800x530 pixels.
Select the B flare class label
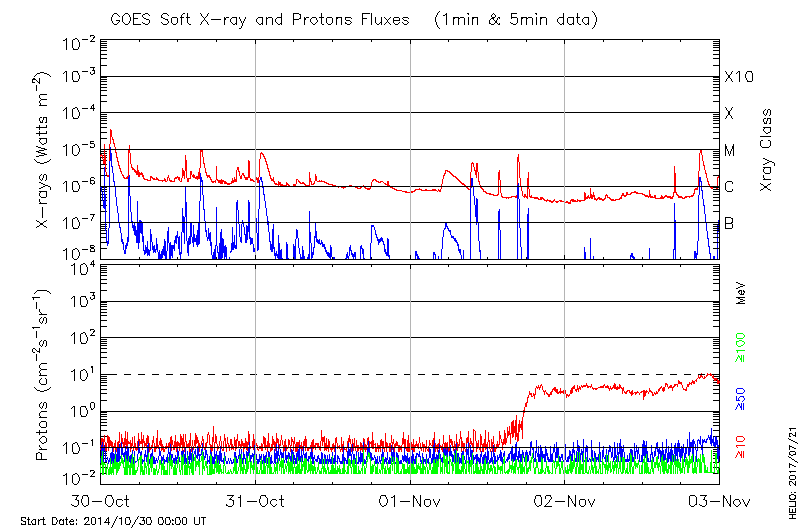click(x=729, y=223)
